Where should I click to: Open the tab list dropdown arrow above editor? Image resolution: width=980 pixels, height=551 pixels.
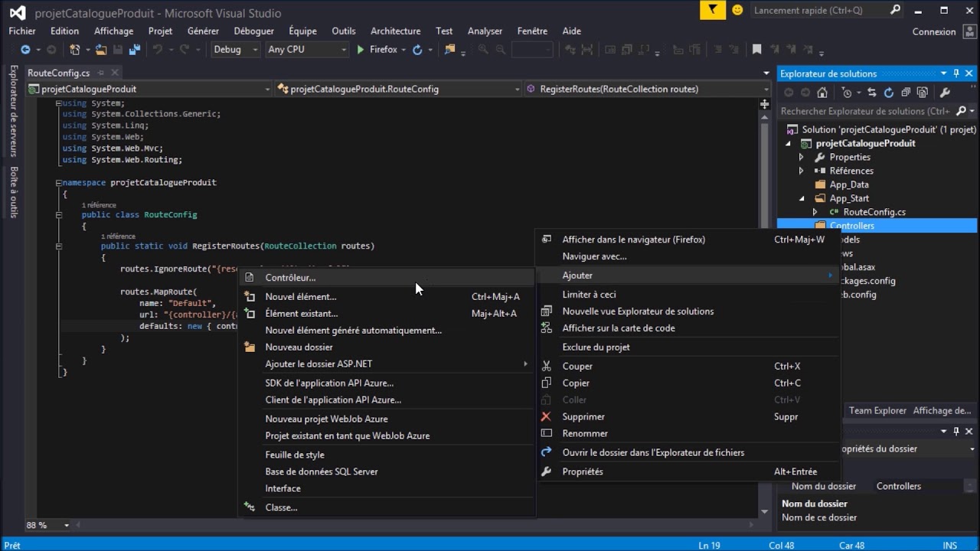[766, 73]
